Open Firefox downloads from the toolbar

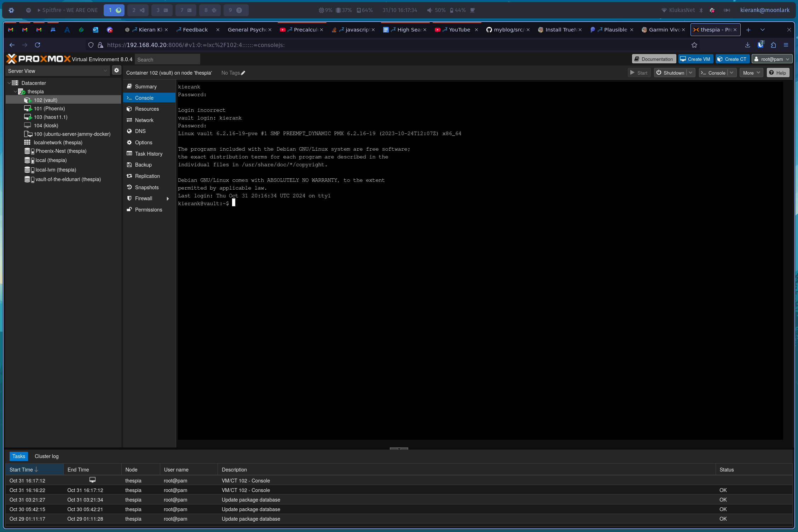(747, 45)
